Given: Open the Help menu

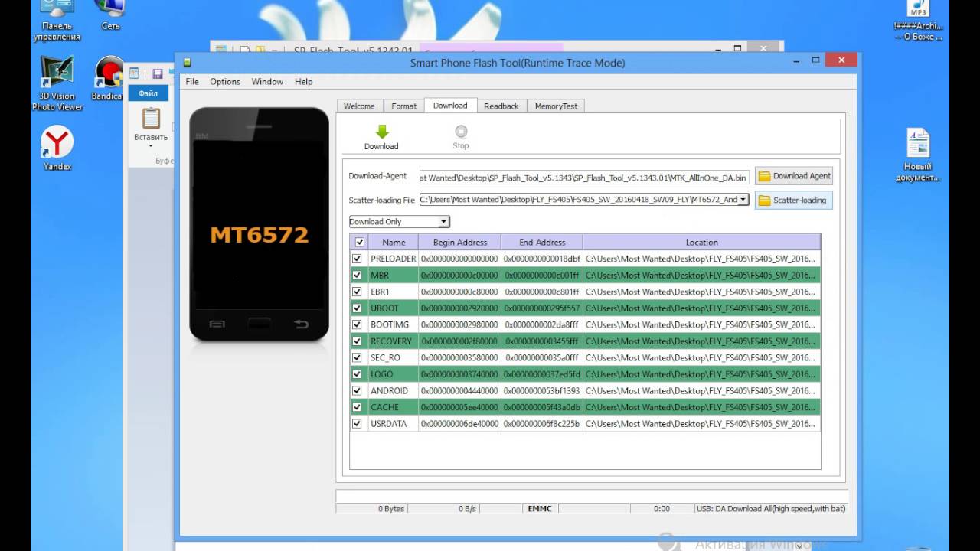Looking at the screenshot, I should point(303,82).
